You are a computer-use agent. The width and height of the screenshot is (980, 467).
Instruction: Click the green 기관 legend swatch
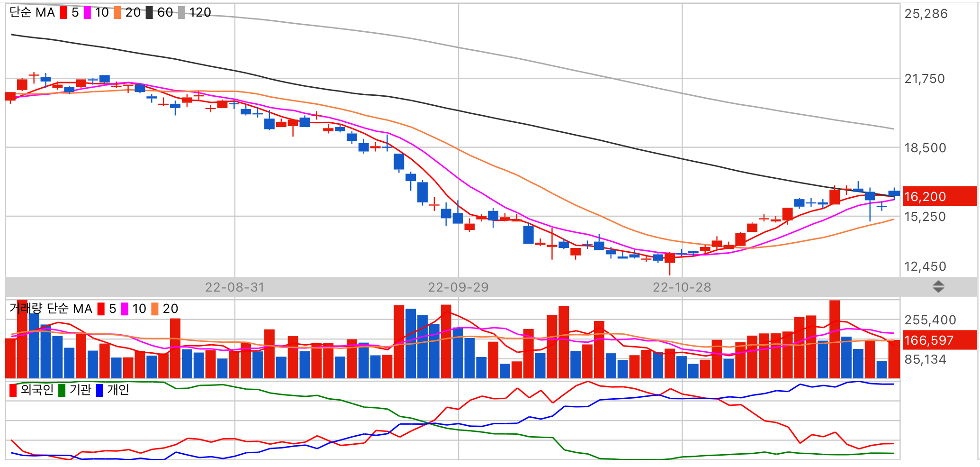(62, 390)
